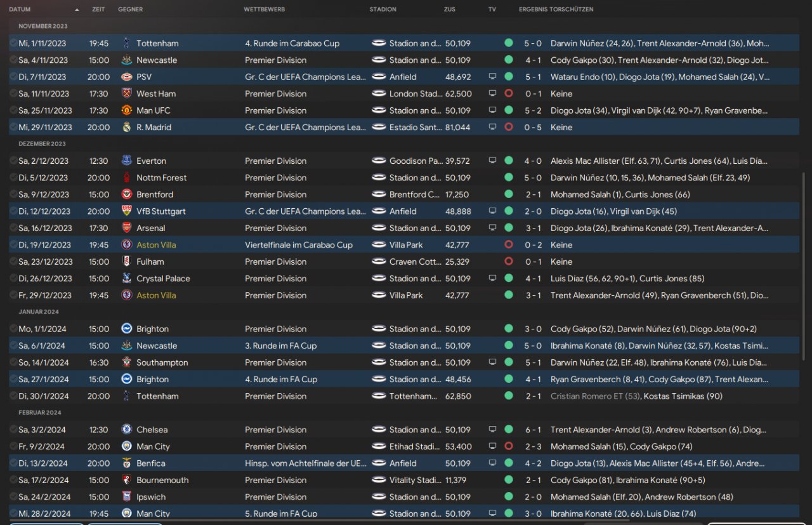Click the R. Madrid club badge
Viewport: 812px width, 525px height.
pos(126,127)
